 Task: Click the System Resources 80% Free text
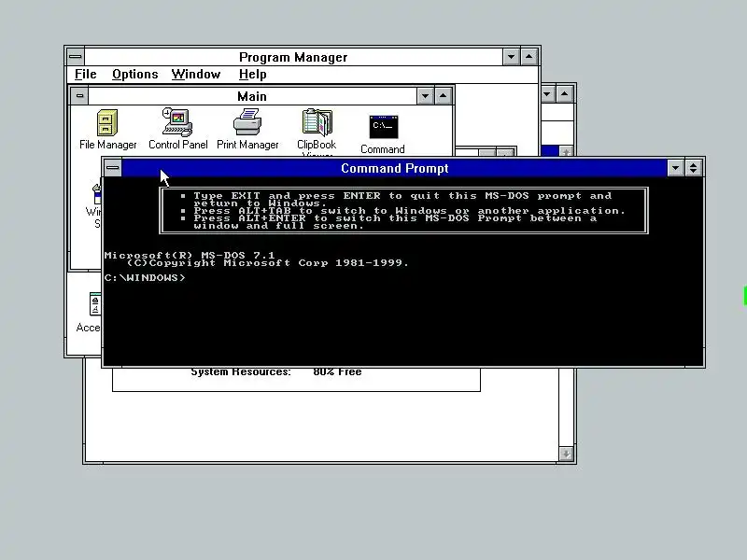coord(276,371)
